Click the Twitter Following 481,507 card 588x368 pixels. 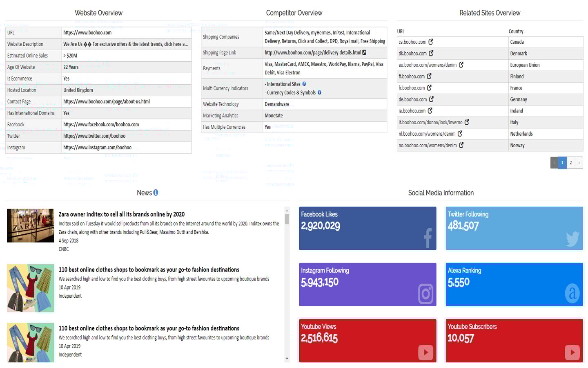pos(514,228)
